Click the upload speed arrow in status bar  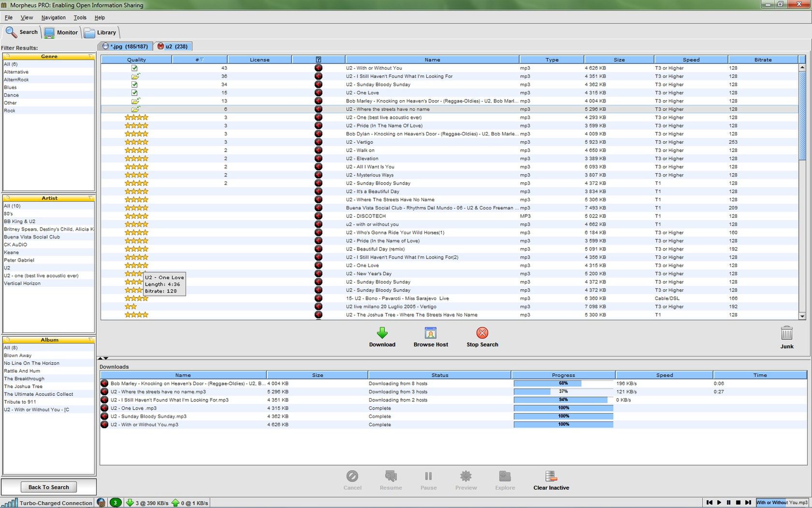175,503
